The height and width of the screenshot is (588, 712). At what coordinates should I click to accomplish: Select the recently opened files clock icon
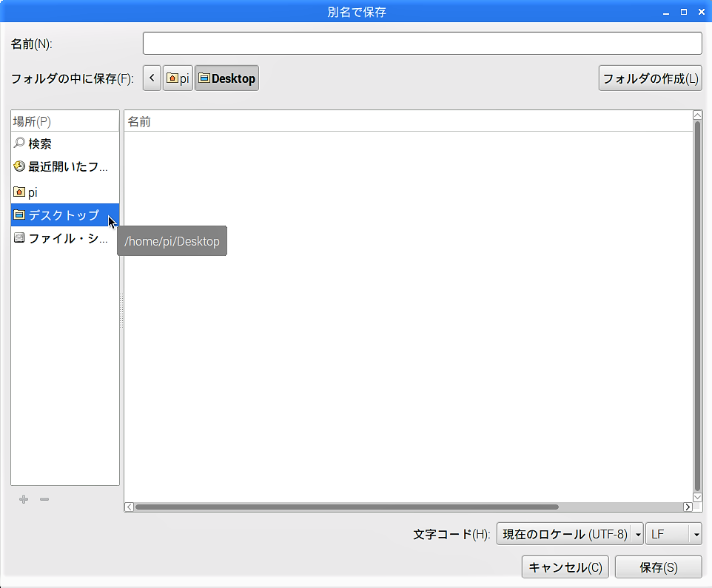tap(19, 166)
